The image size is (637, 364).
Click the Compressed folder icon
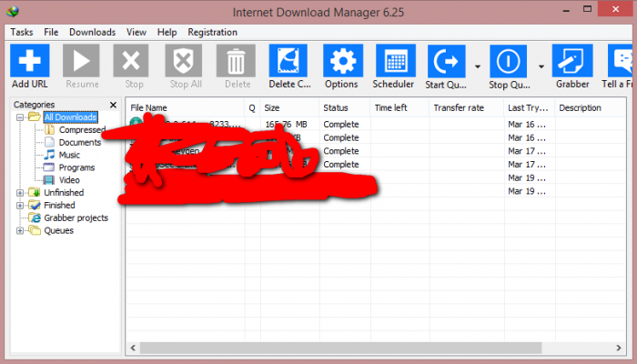point(49,129)
